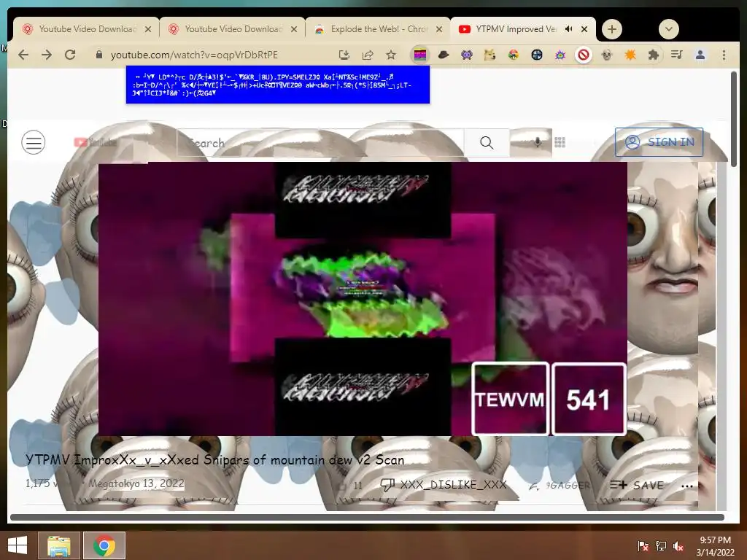Open the cowboy hat extension
The image size is (747, 560).
(x=444, y=55)
